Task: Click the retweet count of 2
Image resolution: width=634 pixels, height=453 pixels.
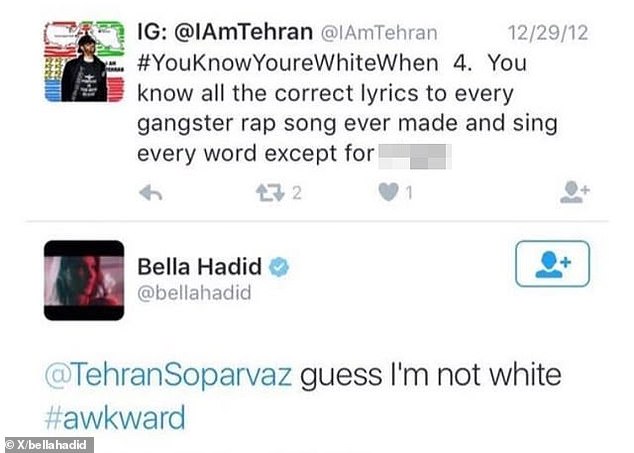Action: 296,194
